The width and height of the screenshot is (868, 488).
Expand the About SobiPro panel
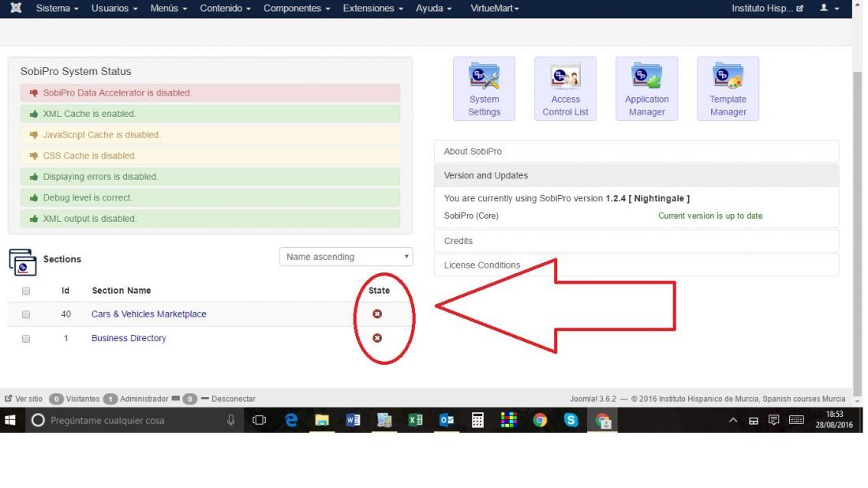coord(637,152)
